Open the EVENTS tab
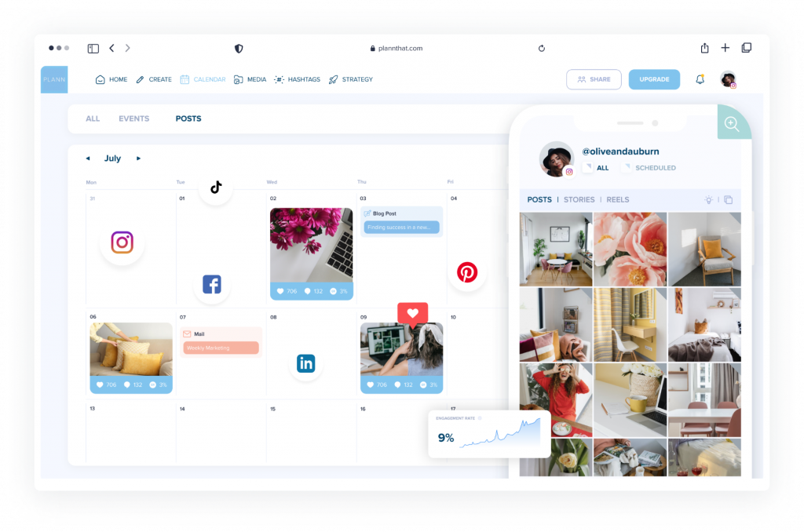804x532 pixels. point(133,118)
